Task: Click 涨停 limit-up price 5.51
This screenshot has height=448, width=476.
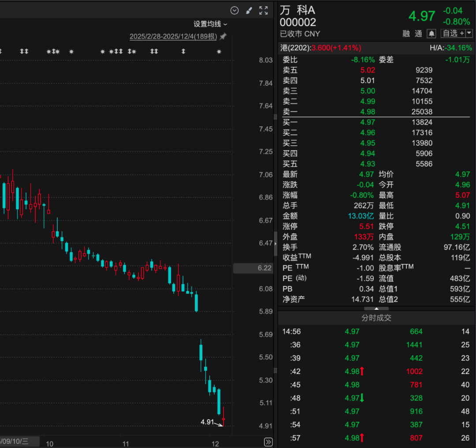Action: tap(366, 226)
